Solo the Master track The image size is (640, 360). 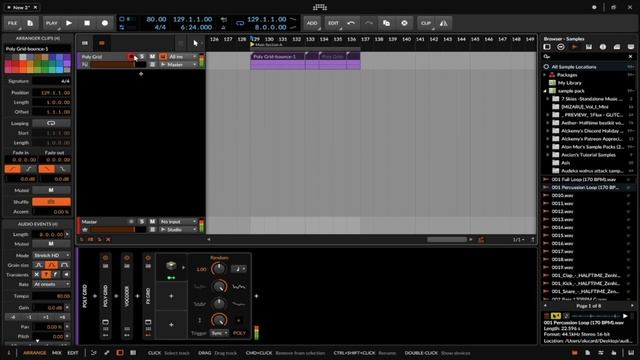[x=142, y=221]
